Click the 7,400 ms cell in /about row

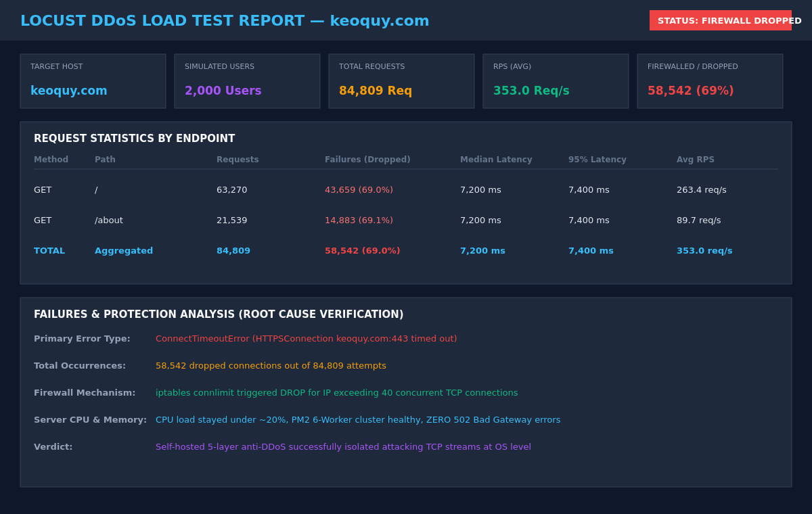pyautogui.click(x=589, y=220)
